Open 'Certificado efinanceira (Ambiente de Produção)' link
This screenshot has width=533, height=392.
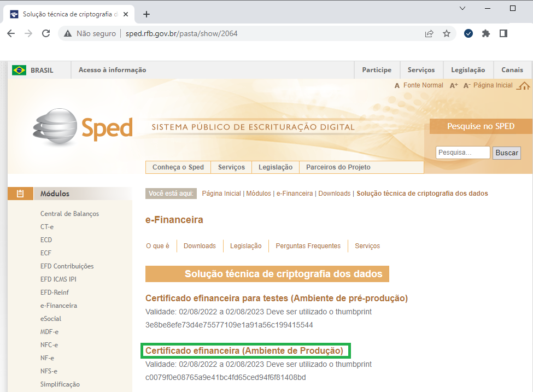pyautogui.click(x=244, y=350)
